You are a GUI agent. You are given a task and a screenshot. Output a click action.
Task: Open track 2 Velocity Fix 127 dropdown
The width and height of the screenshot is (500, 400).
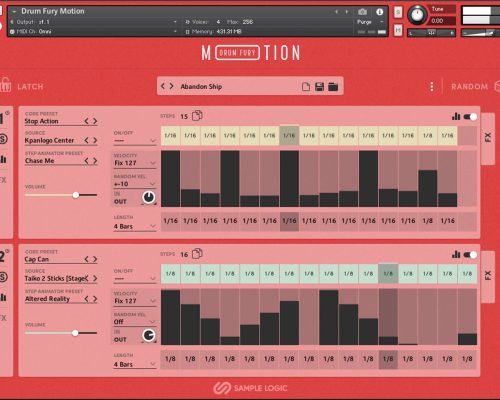135,301
